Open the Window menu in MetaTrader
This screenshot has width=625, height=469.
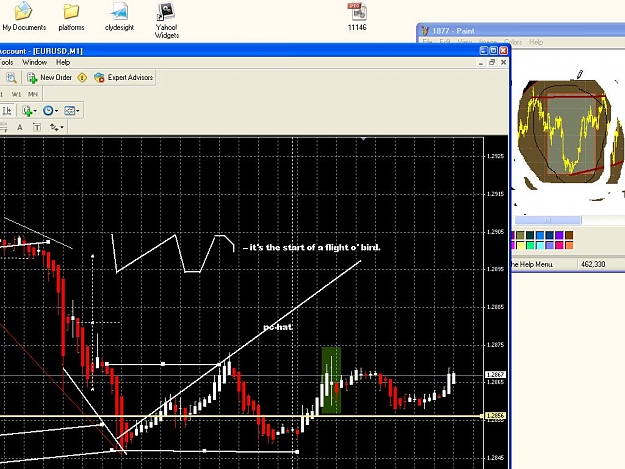(x=34, y=62)
